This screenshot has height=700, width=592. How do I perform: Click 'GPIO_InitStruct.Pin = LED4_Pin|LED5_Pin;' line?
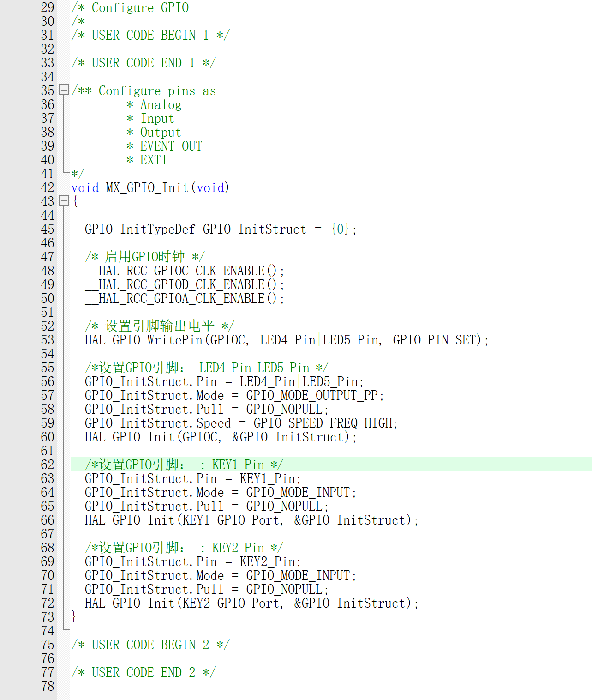(x=224, y=381)
